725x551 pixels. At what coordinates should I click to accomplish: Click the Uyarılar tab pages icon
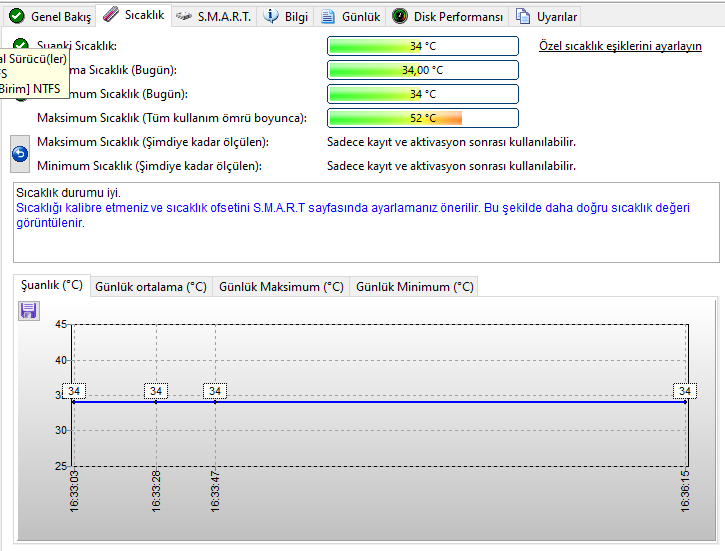point(523,16)
